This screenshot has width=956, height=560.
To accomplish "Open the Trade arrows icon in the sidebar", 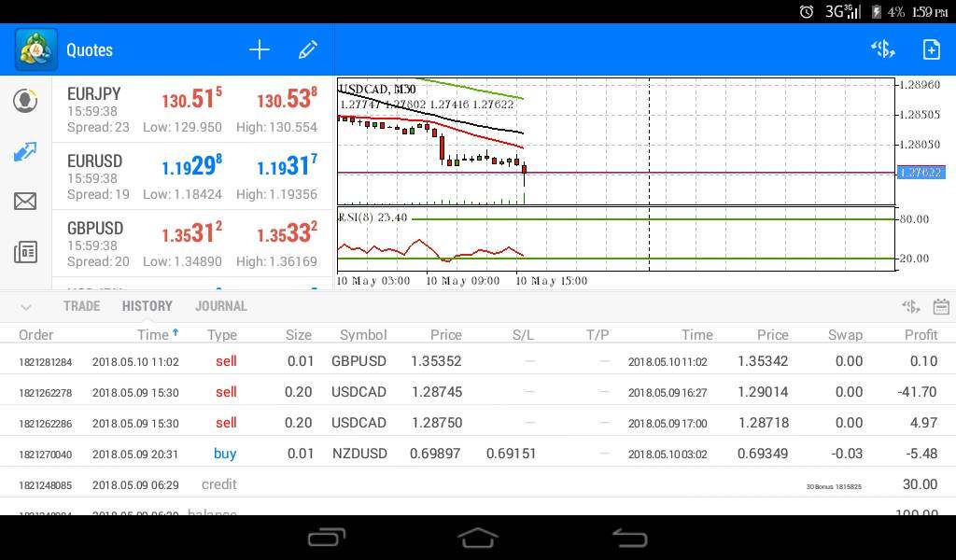I will tap(25, 151).
